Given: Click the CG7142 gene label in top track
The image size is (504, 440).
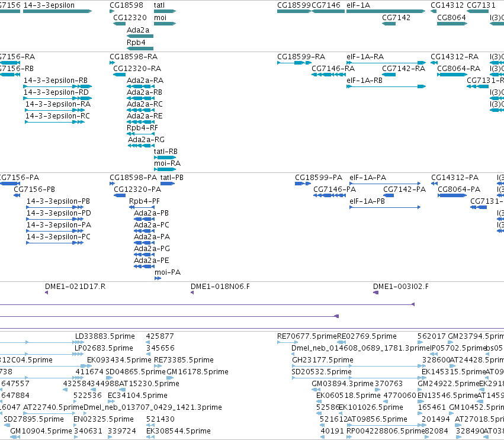Looking at the screenshot, I should click(x=396, y=18).
